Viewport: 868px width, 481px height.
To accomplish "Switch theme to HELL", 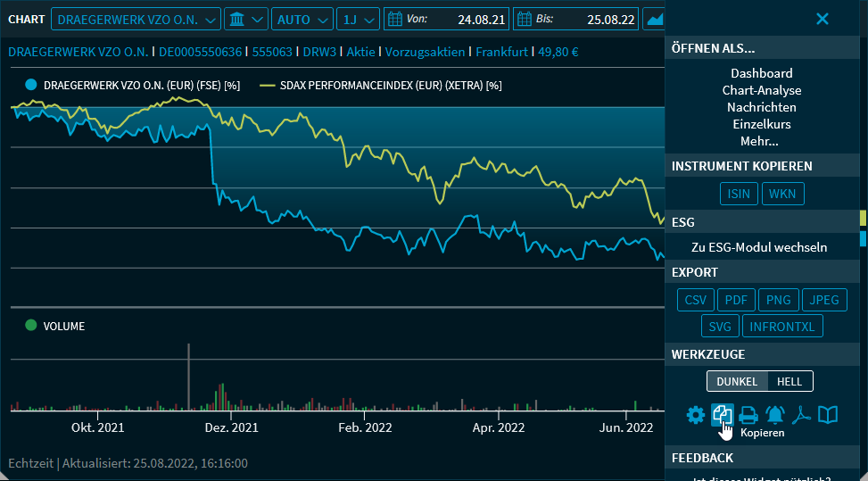I will tap(789, 381).
